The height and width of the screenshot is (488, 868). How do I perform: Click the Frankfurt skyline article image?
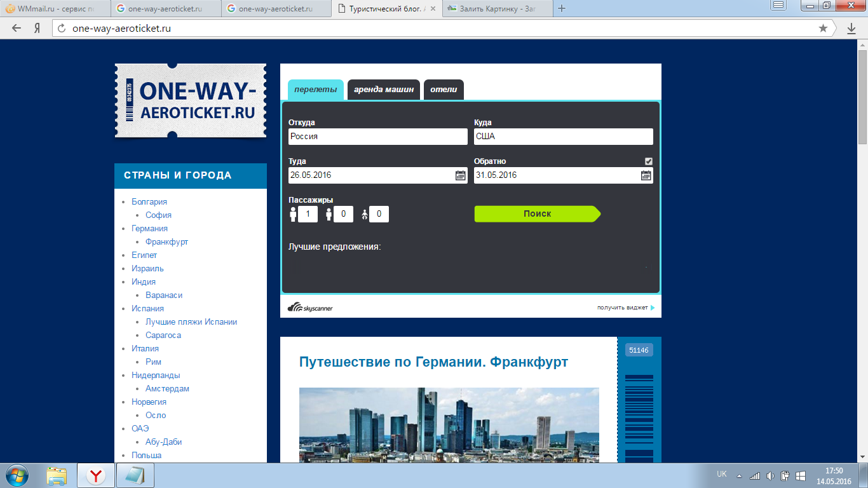(449, 425)
